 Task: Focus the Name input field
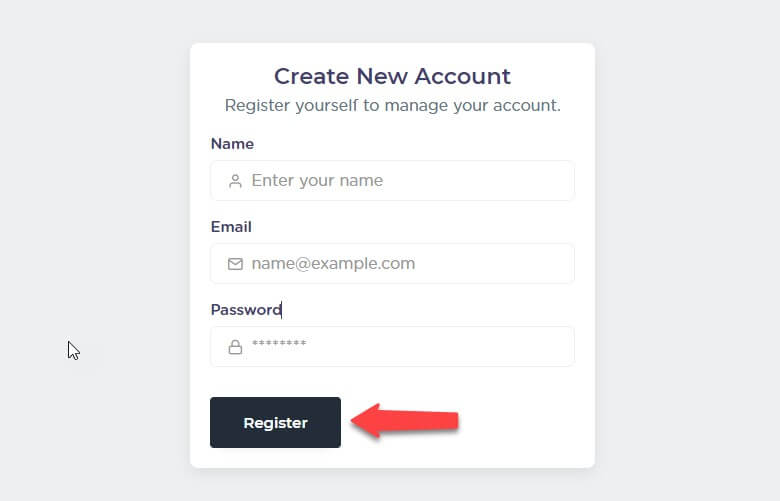point(392,181)
